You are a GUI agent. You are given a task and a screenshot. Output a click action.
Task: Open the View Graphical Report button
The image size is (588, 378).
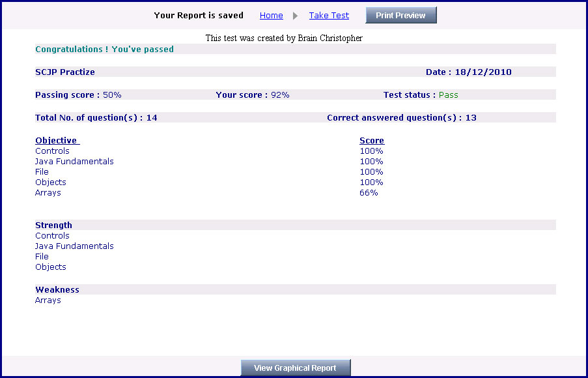coord(296,368)
